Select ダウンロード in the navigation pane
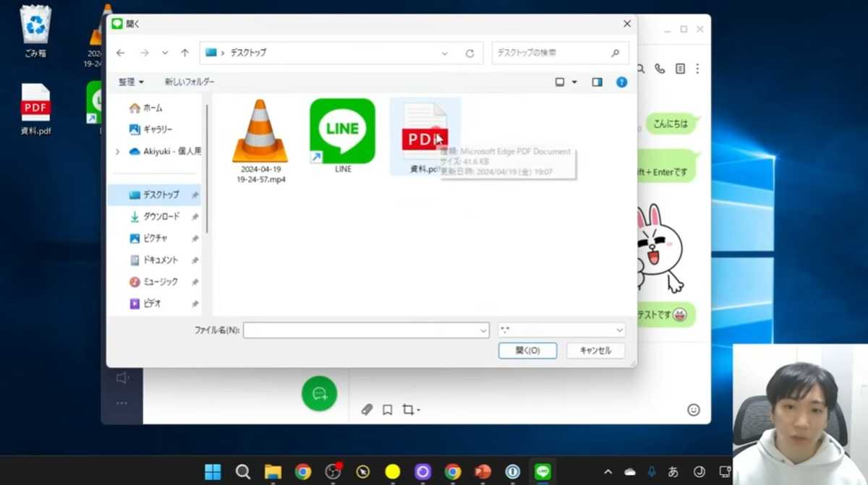868x485 pixels. coord(161,217)
